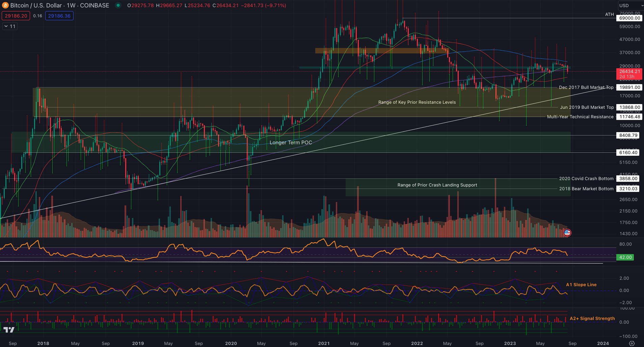Collapse the indicators list via the 11 chevron
The image size is (644, 347).
coord(9,26)
